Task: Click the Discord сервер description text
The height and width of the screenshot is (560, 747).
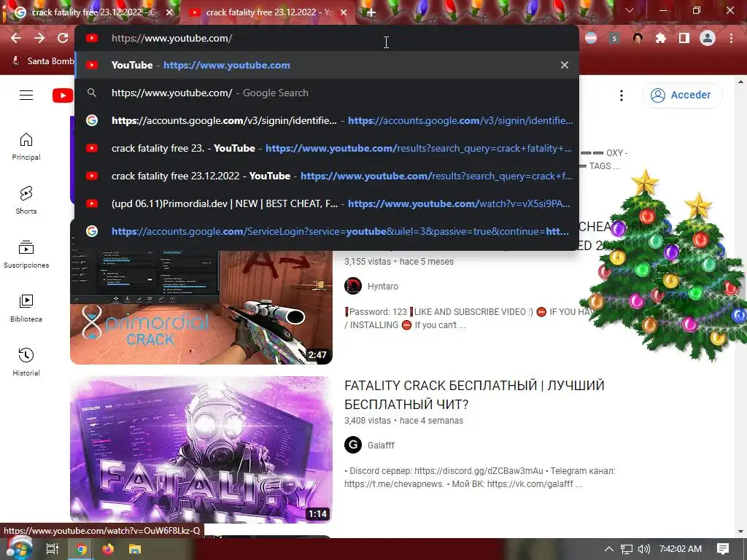Action: pyautogui.click(x=480, y=478)
